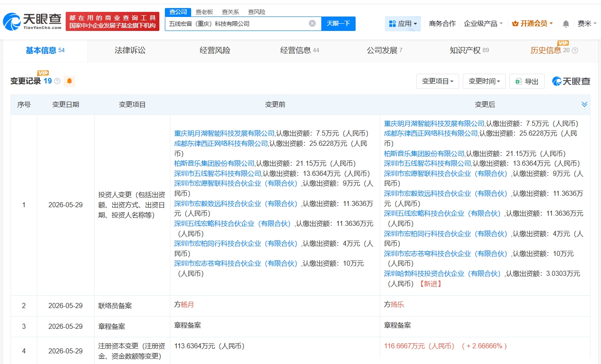The height and width of the screenshot is (364, 601).
Task: Switch to the 查风险 search tab
Action: (x=257, y=12)
